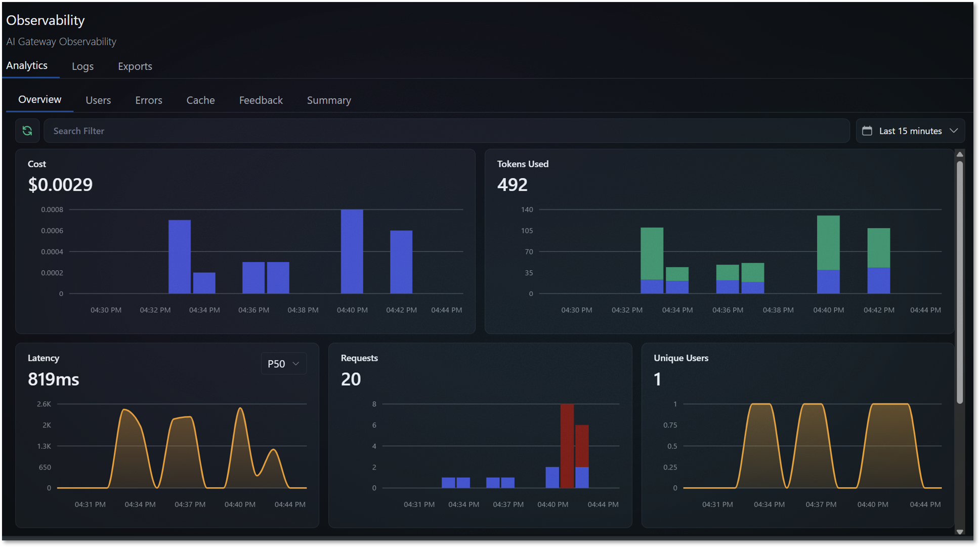Screen dimensions: 980x547
Task: Click the Unique Users card heading
Action: coord(681,358)
